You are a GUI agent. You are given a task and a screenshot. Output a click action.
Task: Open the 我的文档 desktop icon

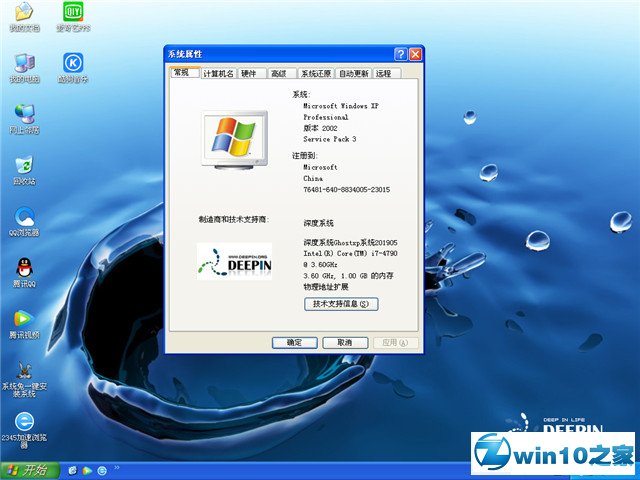coord(24,17)
